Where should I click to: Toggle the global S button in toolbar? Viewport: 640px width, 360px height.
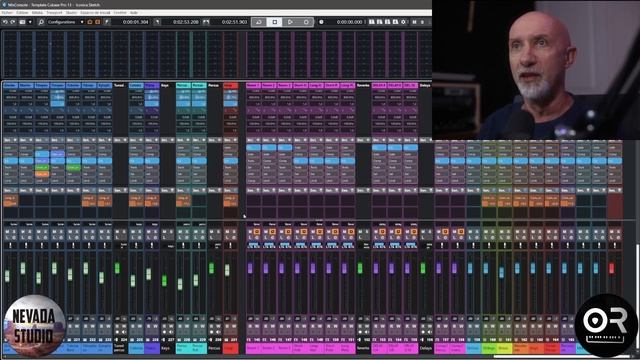(x=422, y=22)
